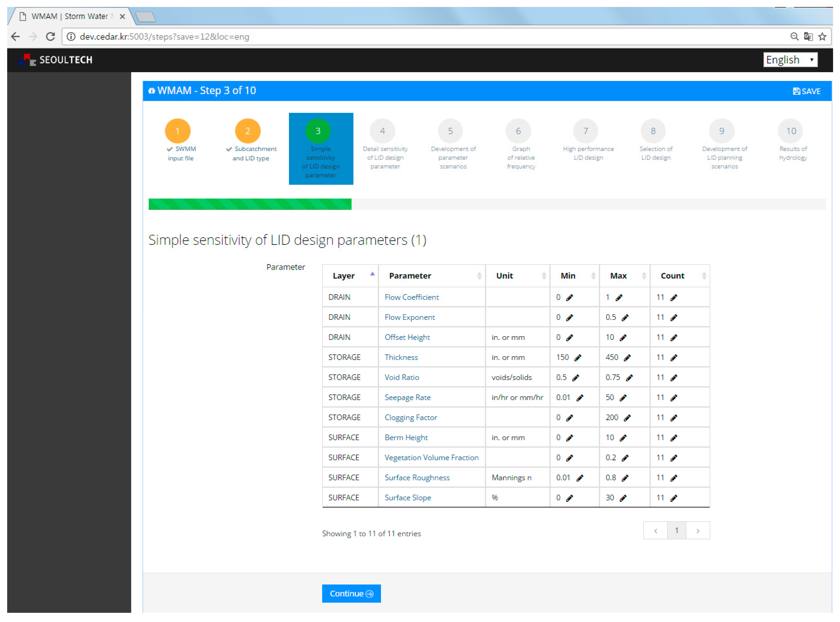Go to step 1 SWMM input file

click(x=178, y=131)
